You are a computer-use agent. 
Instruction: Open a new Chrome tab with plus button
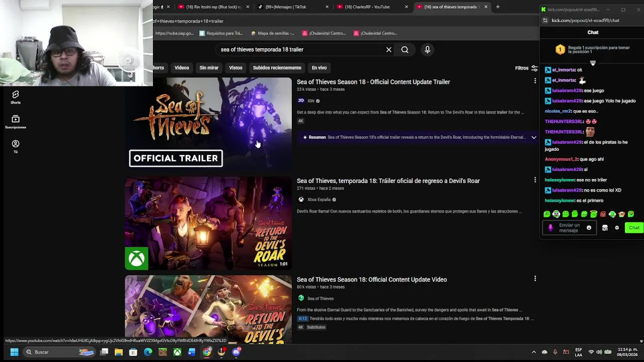pos(498,7)
